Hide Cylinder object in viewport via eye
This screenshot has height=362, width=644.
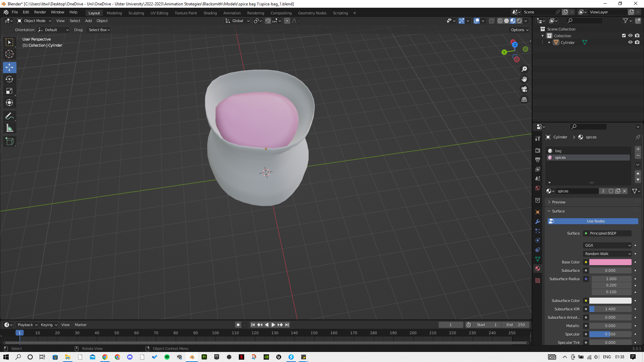630,43
